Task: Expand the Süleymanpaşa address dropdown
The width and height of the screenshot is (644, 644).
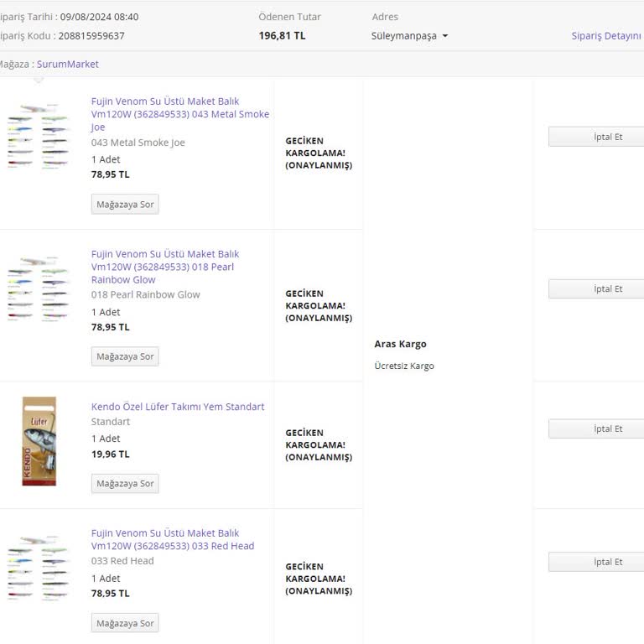Action: [409, 36]
